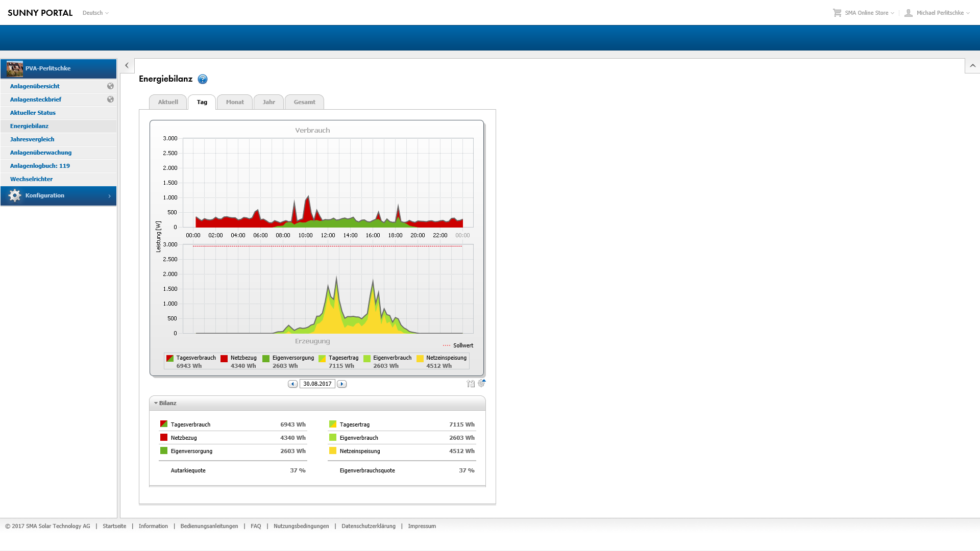This screenshot has width=980, height=551.
Task: Open the Deutsch language dropdown
Action: pos(95,13)
